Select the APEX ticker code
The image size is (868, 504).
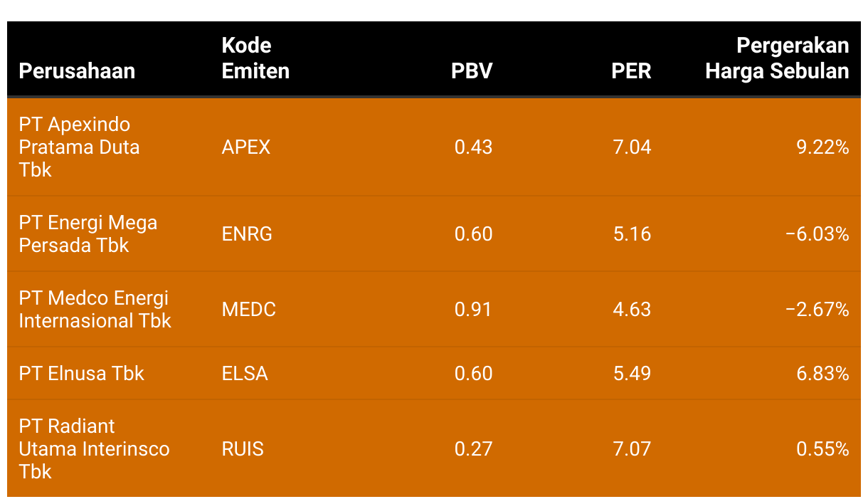pyautogui.click(x=246, y=147)
